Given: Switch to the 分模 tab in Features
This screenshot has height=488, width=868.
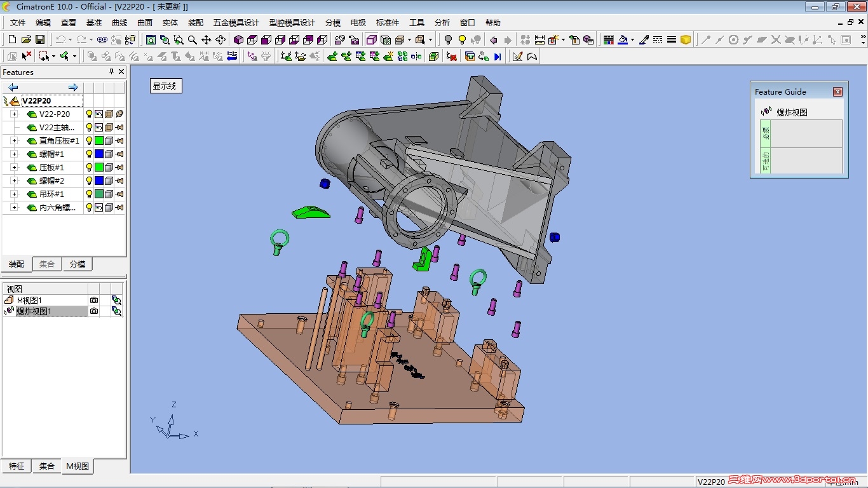Looking at the screenshot, I should pyautogui.click(x=78, y=264).
